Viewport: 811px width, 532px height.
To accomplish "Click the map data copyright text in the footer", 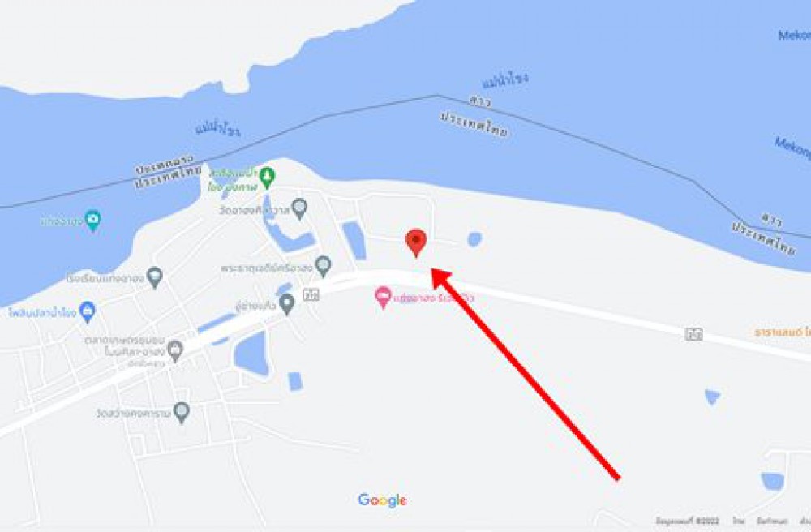I will pos(688,521).
